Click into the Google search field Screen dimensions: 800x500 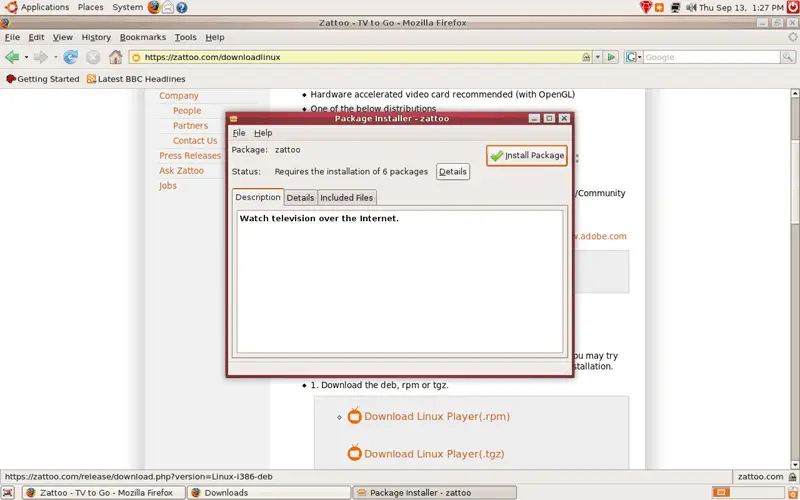point(711,57)
